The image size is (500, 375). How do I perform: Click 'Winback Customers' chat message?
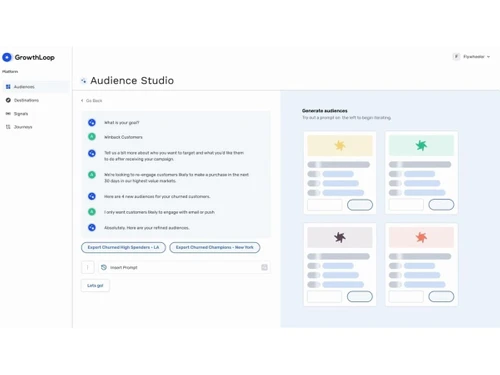tap(123, 137)
